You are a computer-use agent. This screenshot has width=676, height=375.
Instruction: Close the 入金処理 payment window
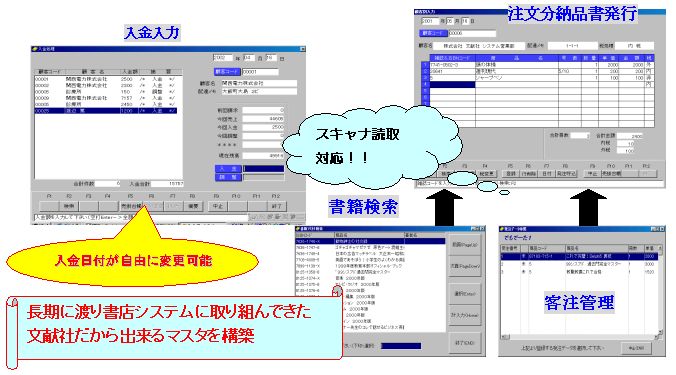[302, 49]
